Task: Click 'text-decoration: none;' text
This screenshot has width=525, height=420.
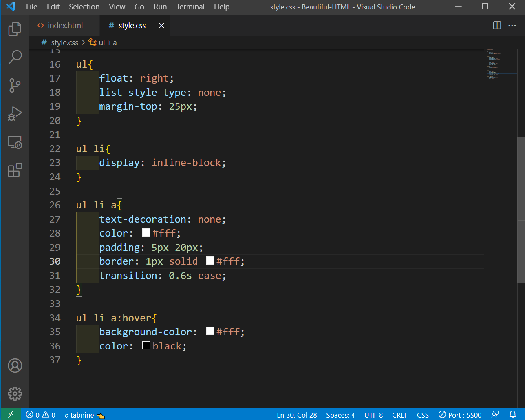Action: tap(163, 219)
